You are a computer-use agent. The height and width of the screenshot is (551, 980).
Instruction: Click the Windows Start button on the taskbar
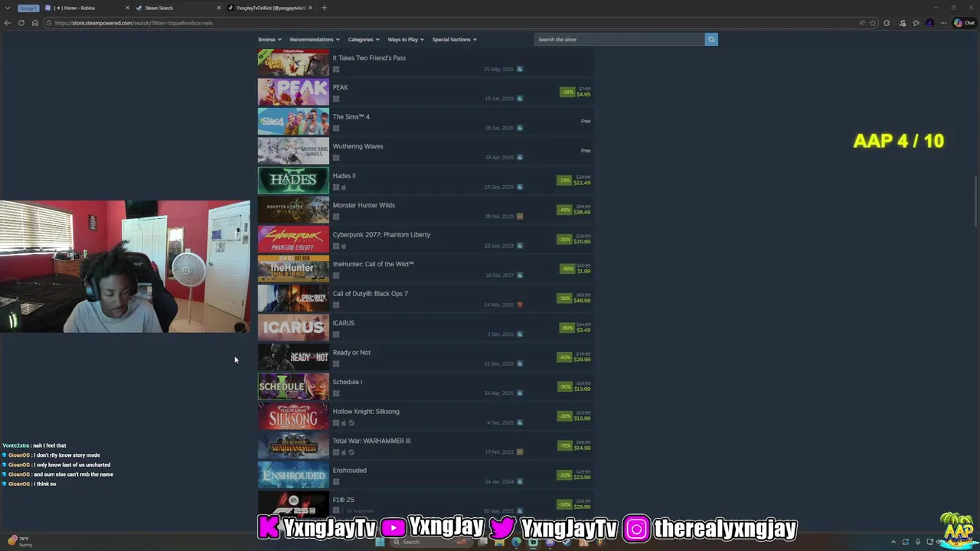(x=380, y=542)
